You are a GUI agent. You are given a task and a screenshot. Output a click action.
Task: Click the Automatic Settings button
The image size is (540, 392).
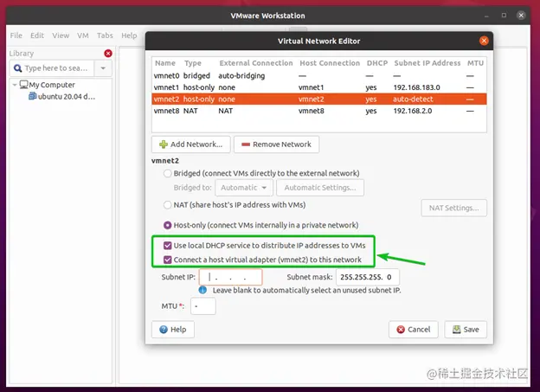coord(320,188)
